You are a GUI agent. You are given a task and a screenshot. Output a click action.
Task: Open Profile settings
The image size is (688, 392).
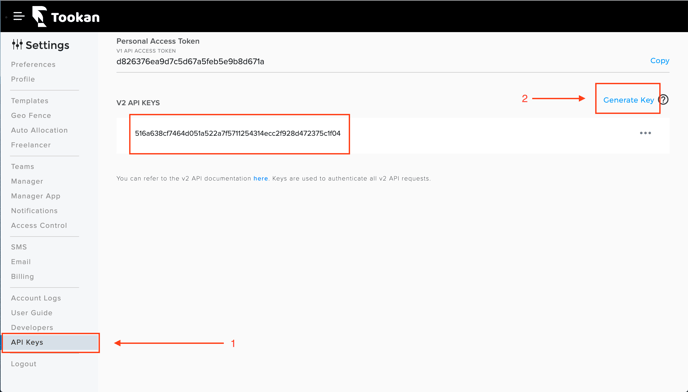click(x=23, y=79)
